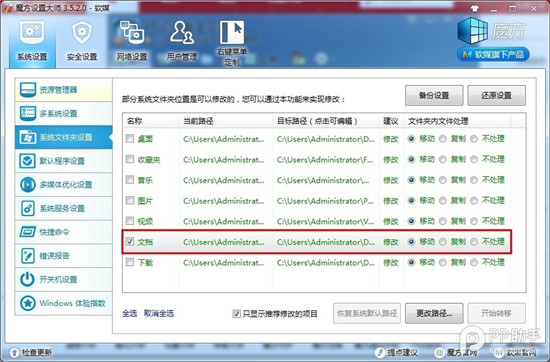Screen dimensions: 550x362
Task: Select 复制 radio for 视频 row
Action: pyautogui.click(x=443, y=221)
